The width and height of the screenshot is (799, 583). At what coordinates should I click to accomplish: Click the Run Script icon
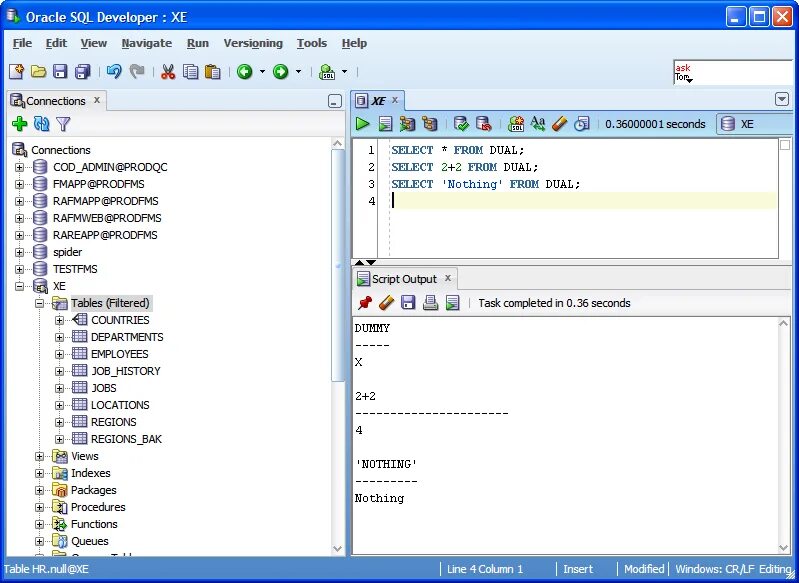click(x=385, y=124)
